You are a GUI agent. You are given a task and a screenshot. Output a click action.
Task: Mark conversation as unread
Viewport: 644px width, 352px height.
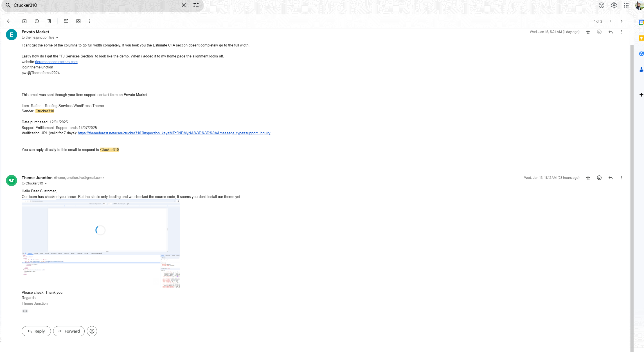(66, 21)
